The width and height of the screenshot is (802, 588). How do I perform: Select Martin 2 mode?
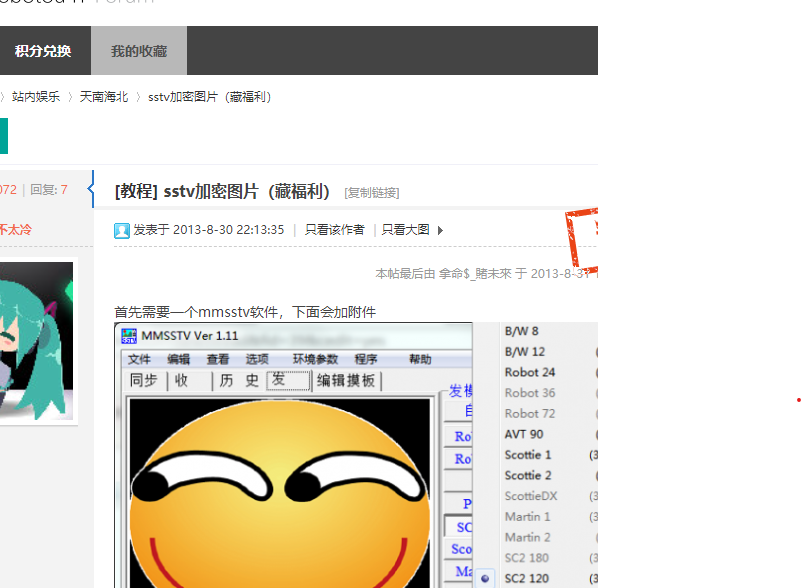click(527, 537)
